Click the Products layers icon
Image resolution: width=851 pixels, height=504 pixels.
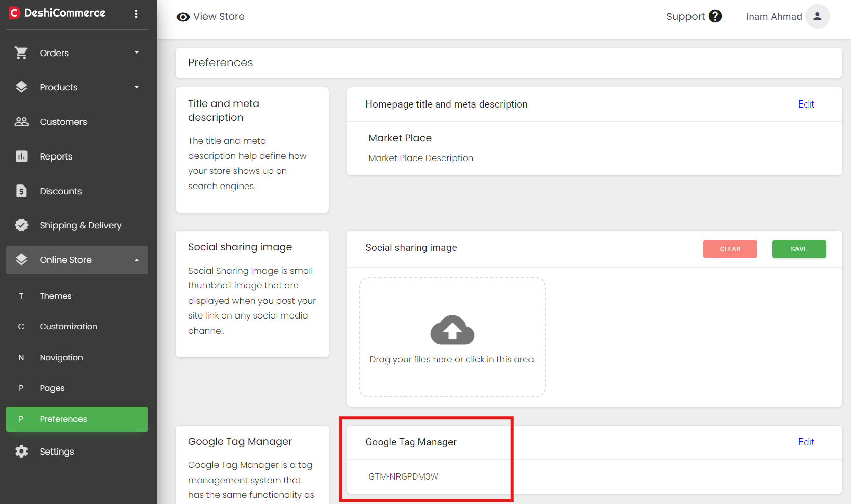pyautogui.click(x=21, y=87)
